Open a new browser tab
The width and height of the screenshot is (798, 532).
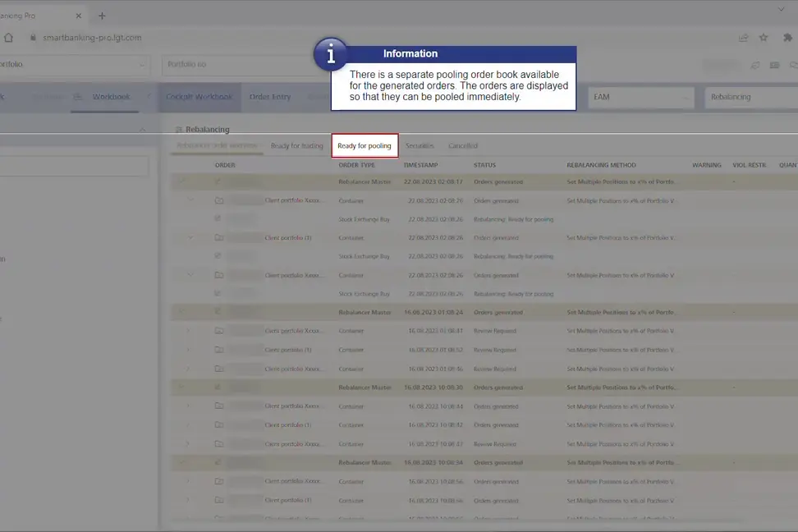pyautogui.click(x=102, y=16)
